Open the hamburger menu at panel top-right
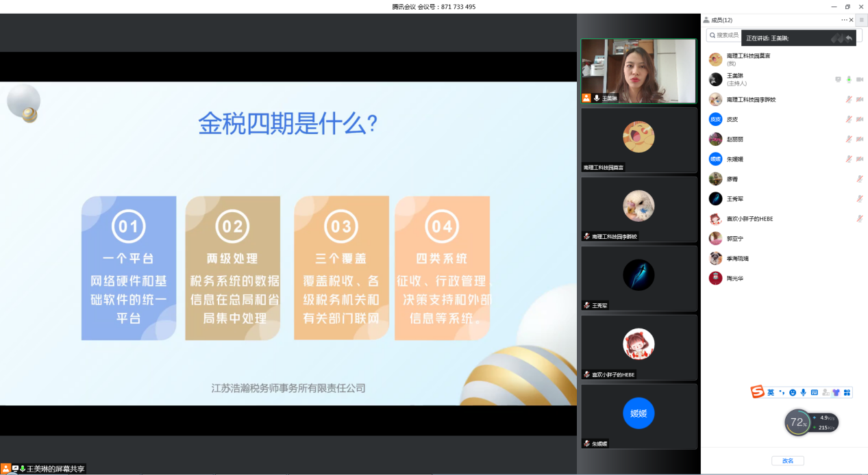Screen dimensions: 868x475 861,20
